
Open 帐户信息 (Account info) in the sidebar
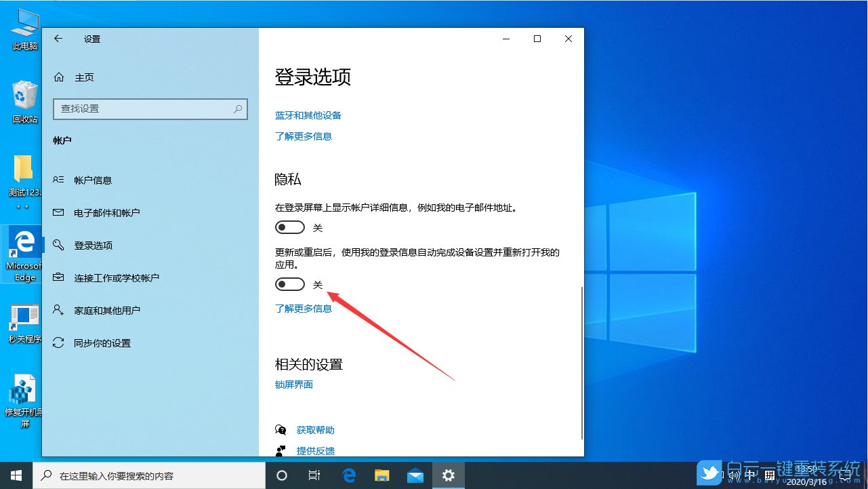coord(94,180)
